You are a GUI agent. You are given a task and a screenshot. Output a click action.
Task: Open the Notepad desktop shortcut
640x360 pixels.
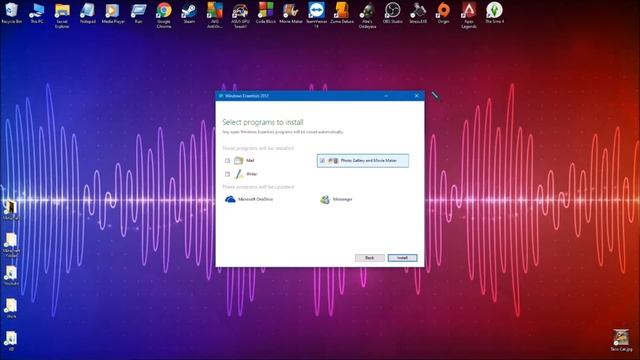[87, 13]
